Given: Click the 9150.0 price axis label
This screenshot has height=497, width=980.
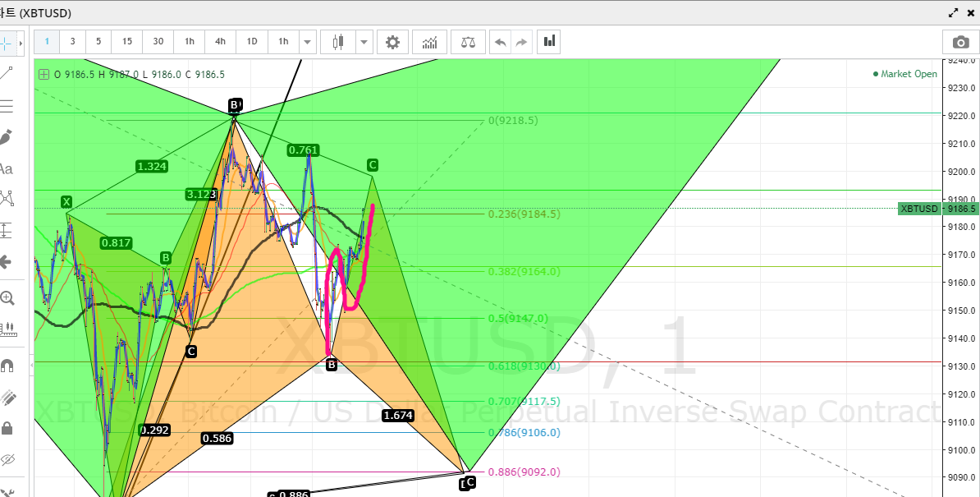Looking at the screenshot, I should (962, 311).
